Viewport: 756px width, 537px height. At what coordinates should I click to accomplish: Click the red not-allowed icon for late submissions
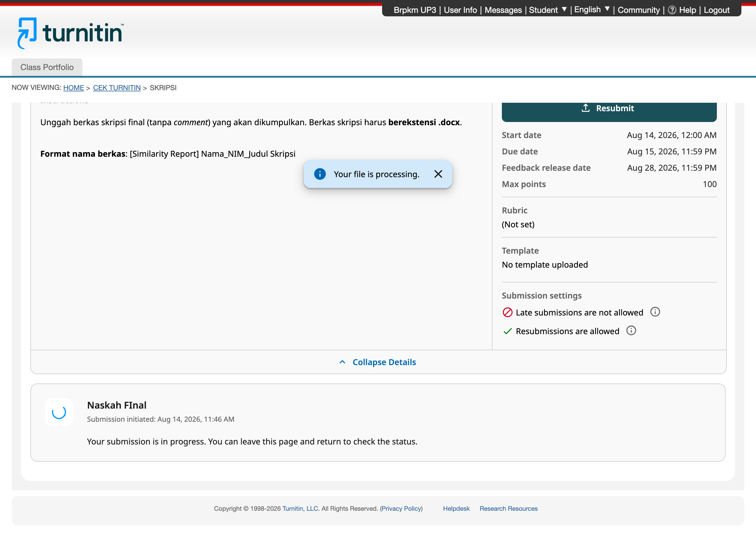coord(507,313)
